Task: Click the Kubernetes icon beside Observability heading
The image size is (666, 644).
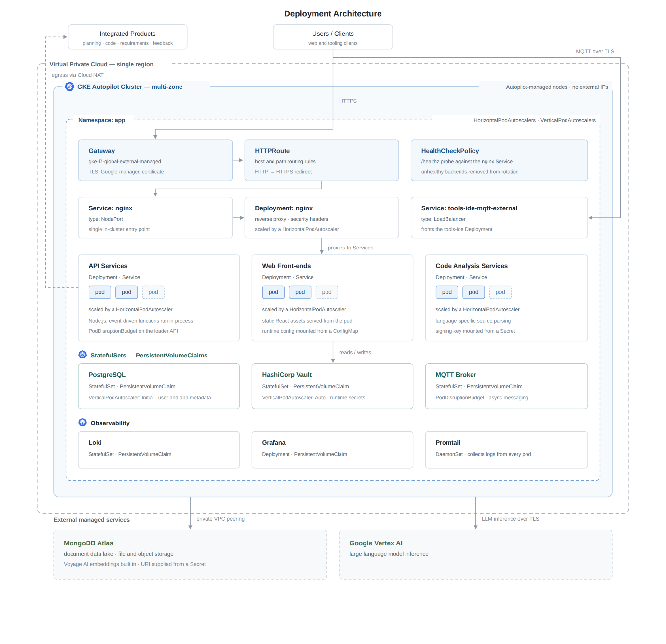Action: [x=83, y=422]
